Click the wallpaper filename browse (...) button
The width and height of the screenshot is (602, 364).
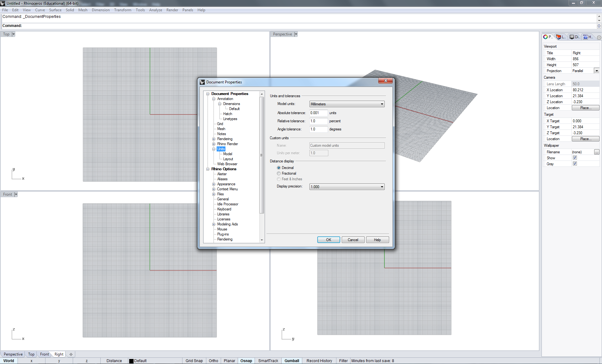coord(597,152)
